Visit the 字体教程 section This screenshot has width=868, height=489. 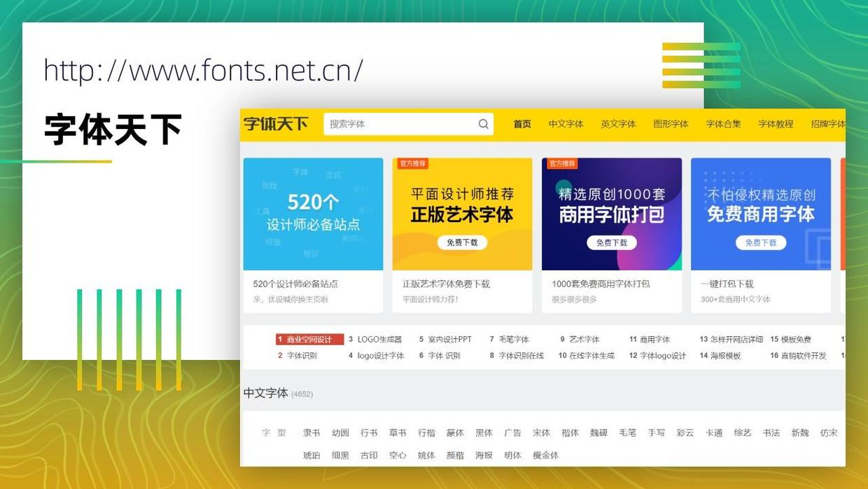click(x=776, y=123)
